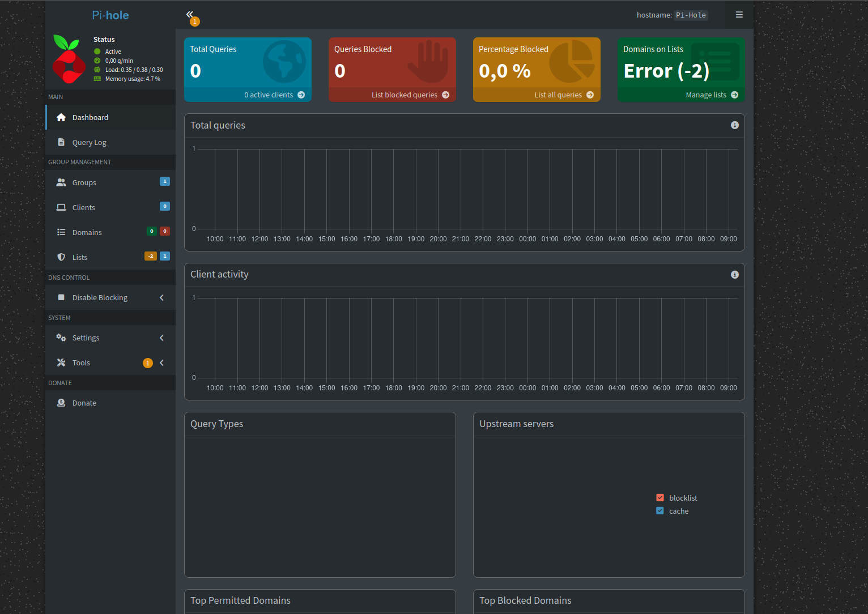Click the 'Query Types' panel heading

[217, 424]
